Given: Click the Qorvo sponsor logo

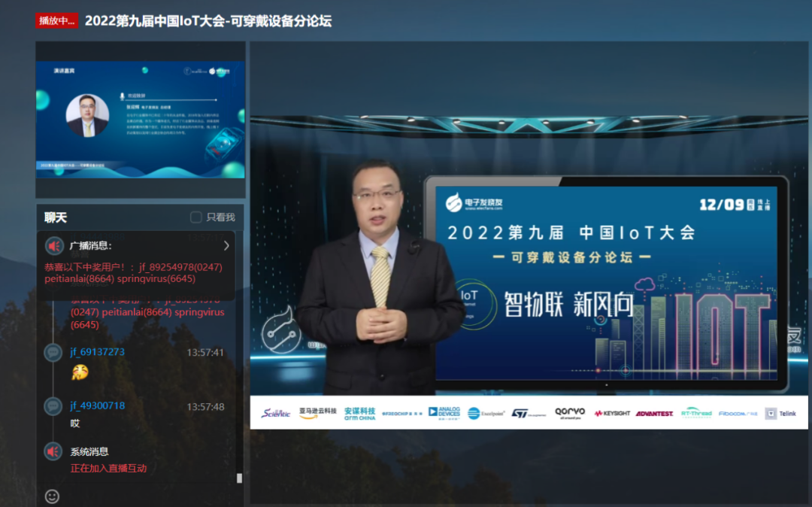Looking at the screenshot, I should click(x=570, y=413).
